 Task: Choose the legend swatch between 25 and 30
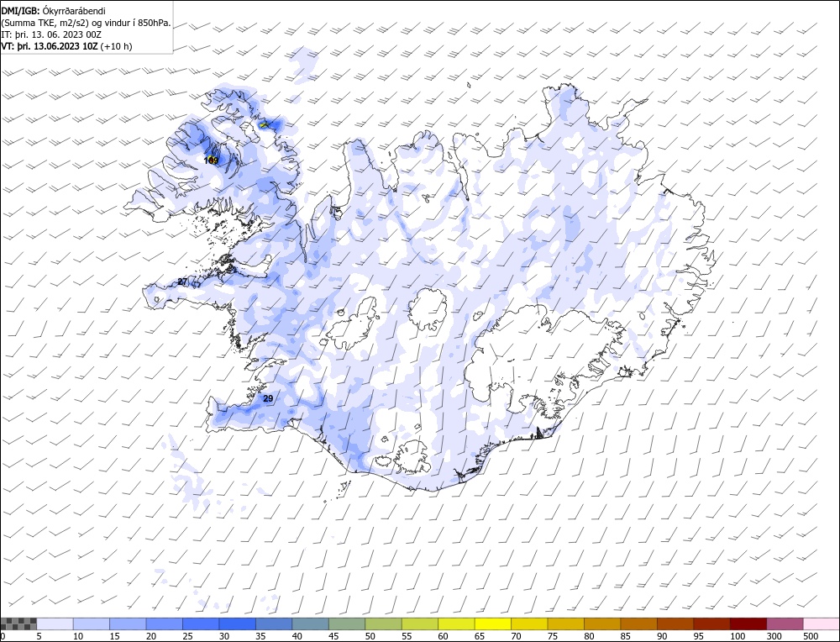[201, 624]
